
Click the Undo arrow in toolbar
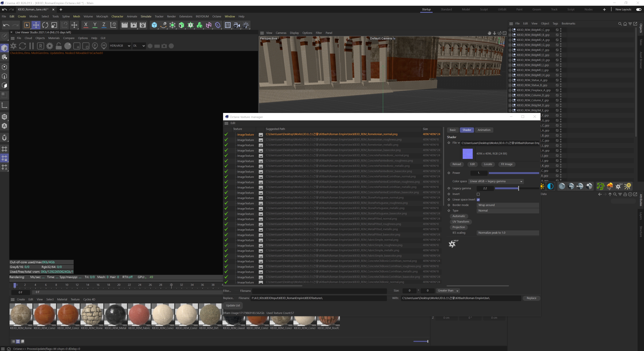(6, 25)
